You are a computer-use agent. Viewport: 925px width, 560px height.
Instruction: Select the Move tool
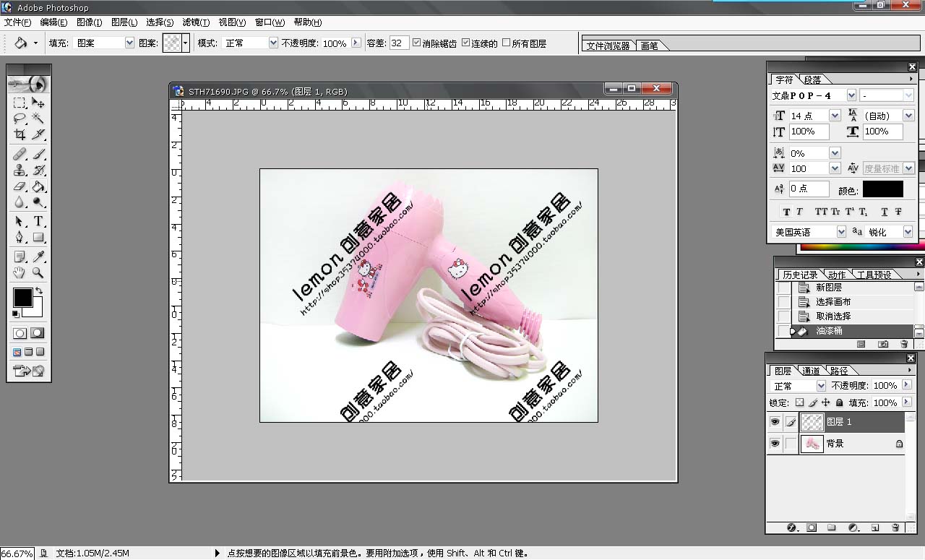[38, 103]
